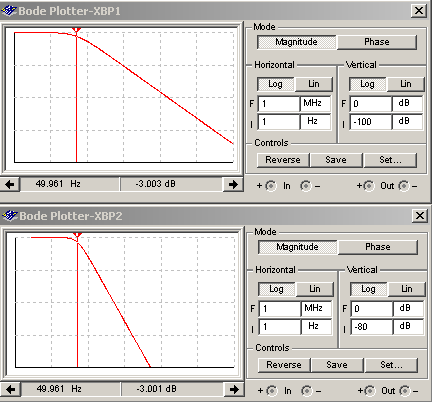The width and height of the screenshot is (432, 402).
Task: Click XBP1 horizontal final frequency value field
Action: pyautogui.click(x=279, y=104)
